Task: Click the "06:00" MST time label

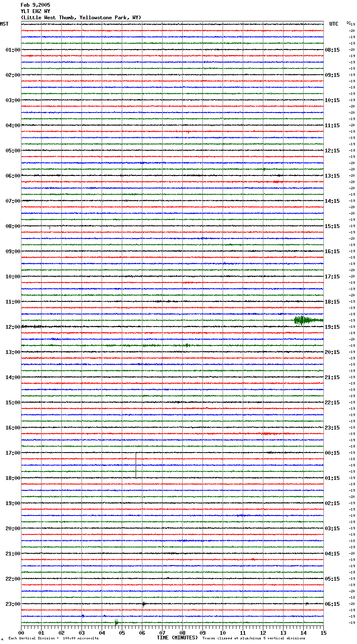Action: click(13, 176)
